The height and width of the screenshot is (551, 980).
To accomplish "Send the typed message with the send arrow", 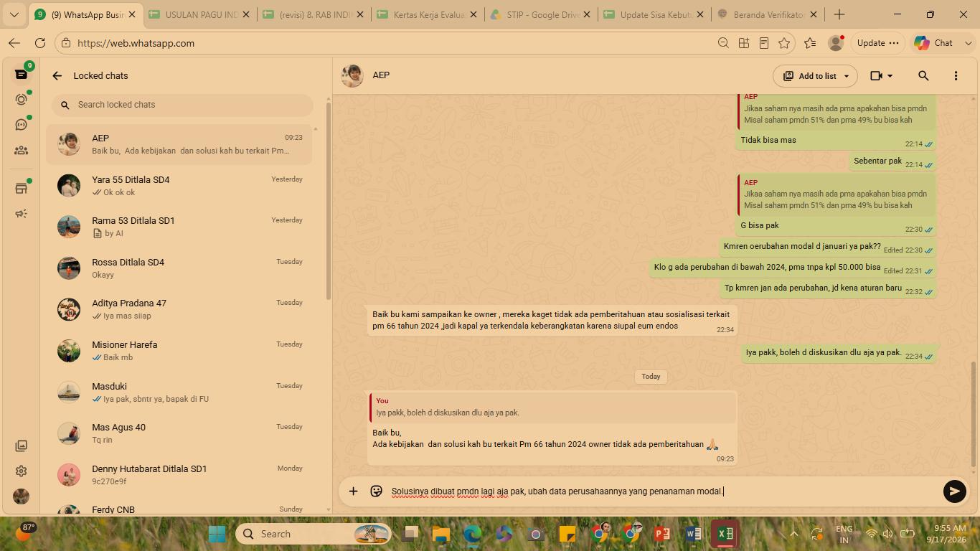I will pyautogui.click(x=954, y=491).
